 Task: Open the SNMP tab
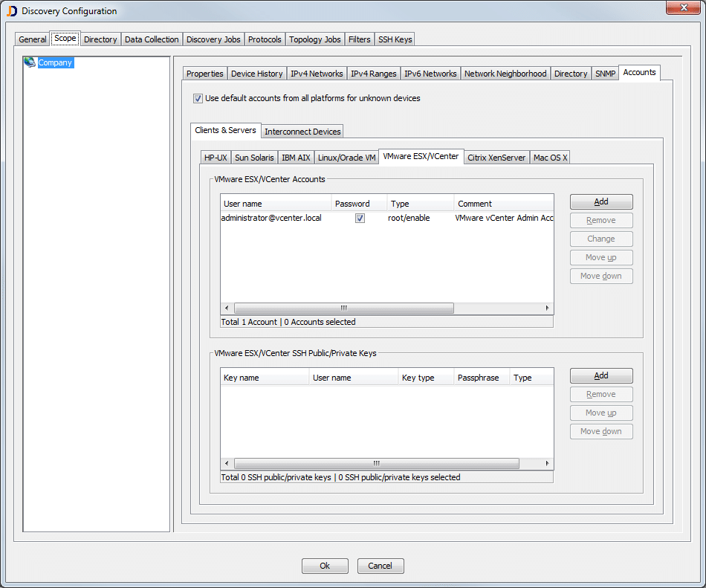[x=604, y=74]
